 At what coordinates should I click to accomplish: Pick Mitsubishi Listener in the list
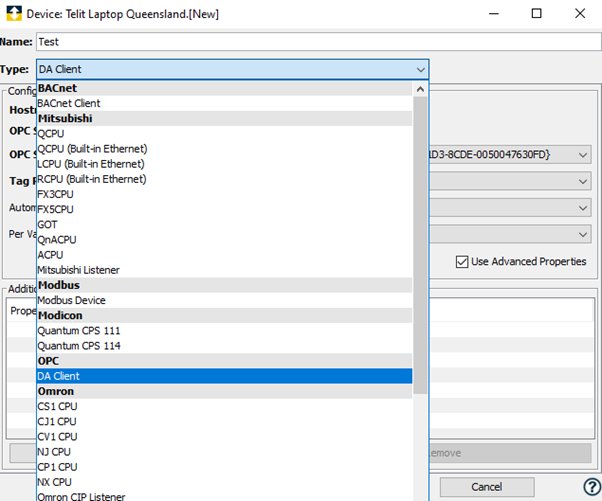225,270
